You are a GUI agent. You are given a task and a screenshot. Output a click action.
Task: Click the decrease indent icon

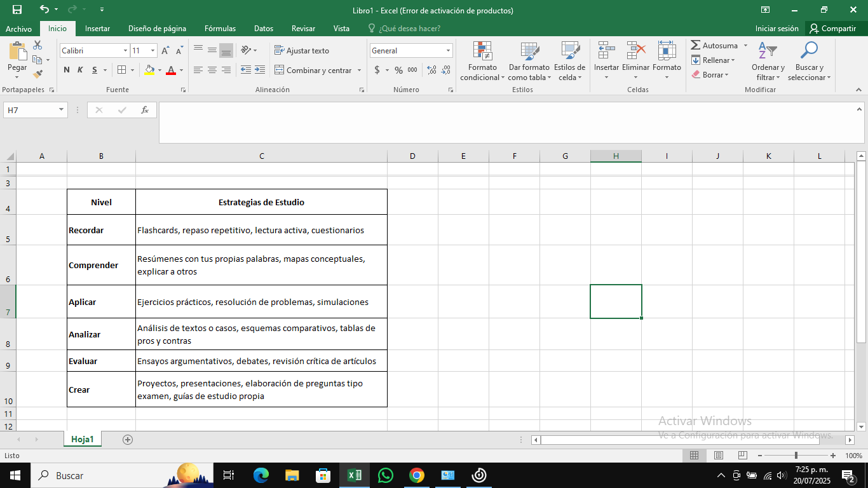point(246,70)
